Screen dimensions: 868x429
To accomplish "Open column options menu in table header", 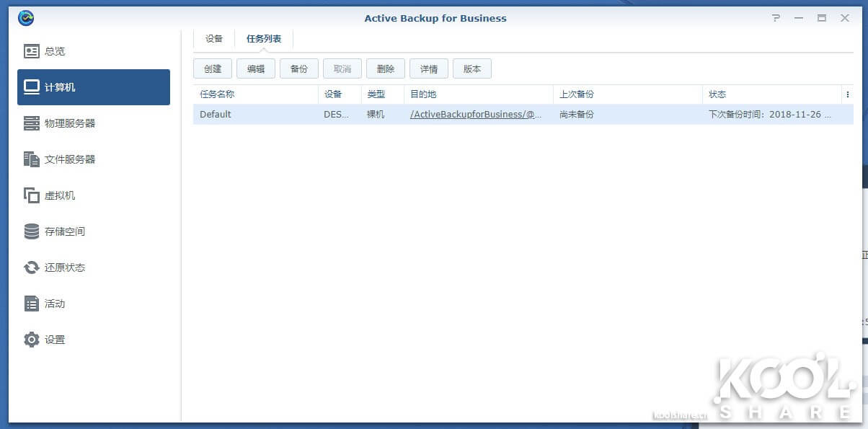I will [x=847, y=94].
